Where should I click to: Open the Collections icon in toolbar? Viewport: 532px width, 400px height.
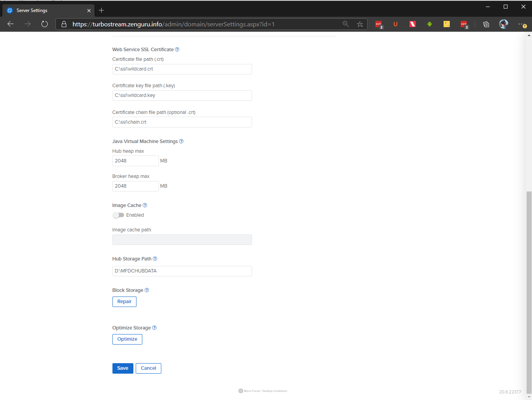point(486,24)
